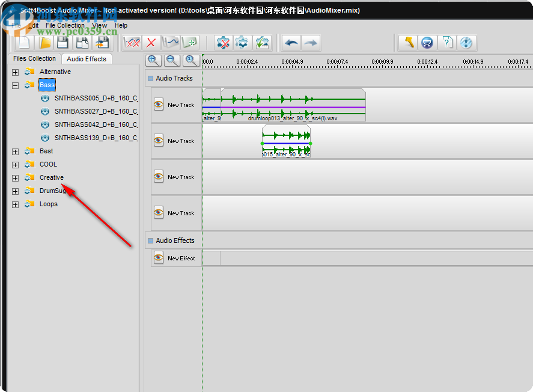The image size is (533, 392).
Task: Select the Bass folder label
Action: (x=47, y=85)
